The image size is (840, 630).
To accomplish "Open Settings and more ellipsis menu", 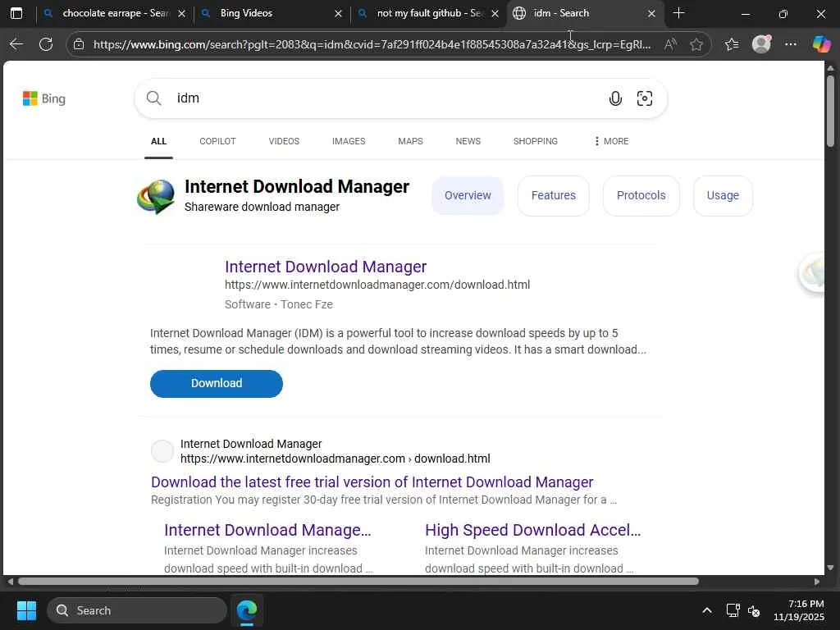I will point(791,44).
